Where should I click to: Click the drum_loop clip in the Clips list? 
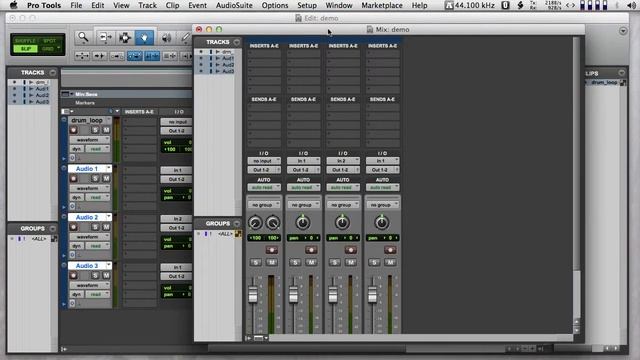tap(604, 82)
